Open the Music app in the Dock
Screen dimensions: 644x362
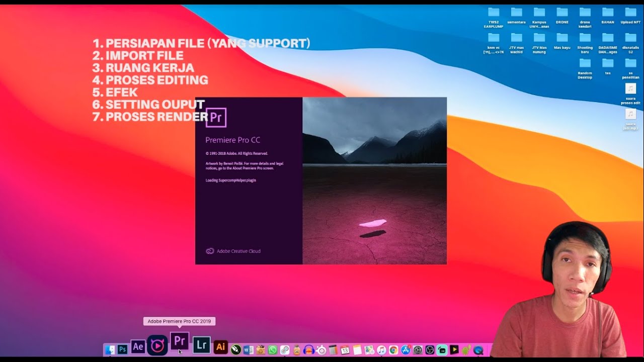click(381, 350)
